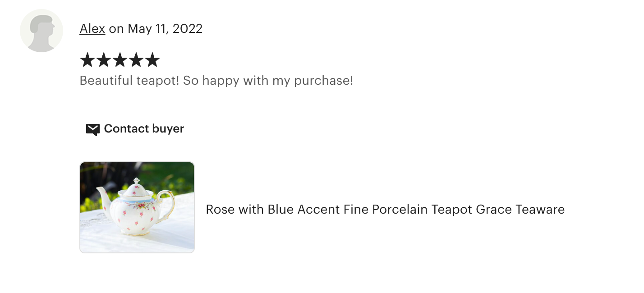Click the Contact buyer envelope icon
This screenshot has width=644, height=293.
(x=92, y=129)
